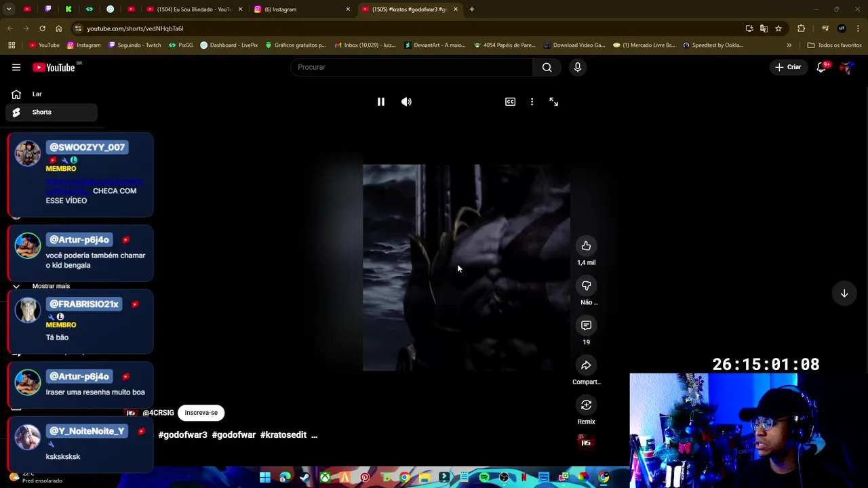Like the Short with 1,4 mil likes
This screenshot has width=868, height=488.
(x=586, y=246)
